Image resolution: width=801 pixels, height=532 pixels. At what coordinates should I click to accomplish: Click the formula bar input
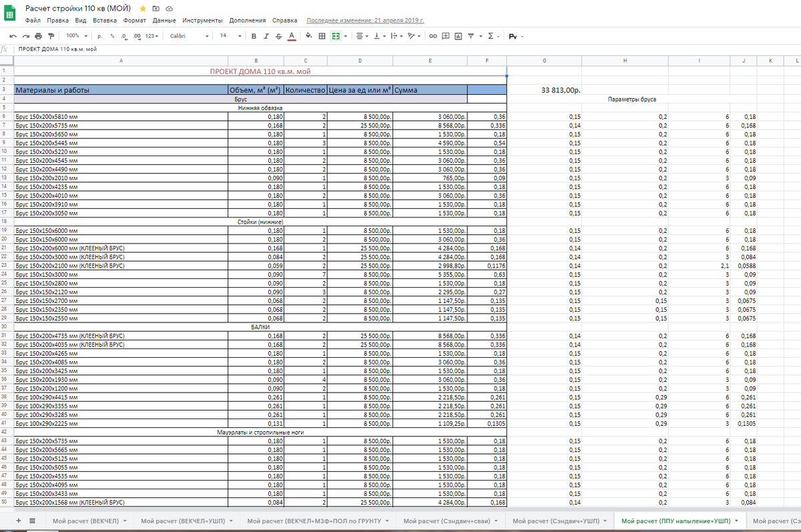(407, 49)
